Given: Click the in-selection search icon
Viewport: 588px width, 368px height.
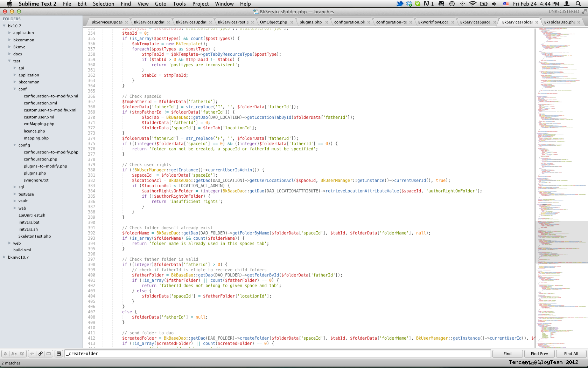Looking at the screenshot, I should pos(49,354).
